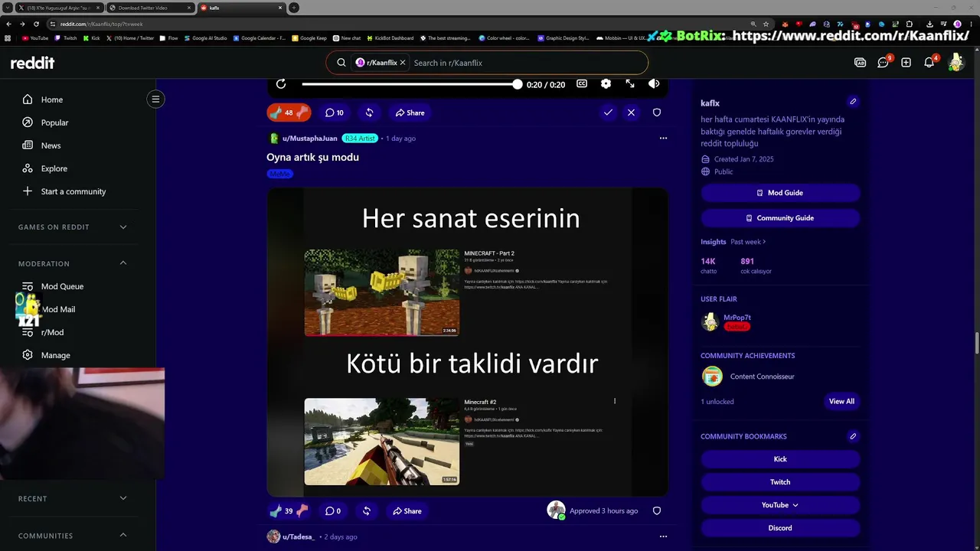The height and width of the screenshot is (551, 980).
Task: Seek along the video progress bar
Action: point(411,84)
